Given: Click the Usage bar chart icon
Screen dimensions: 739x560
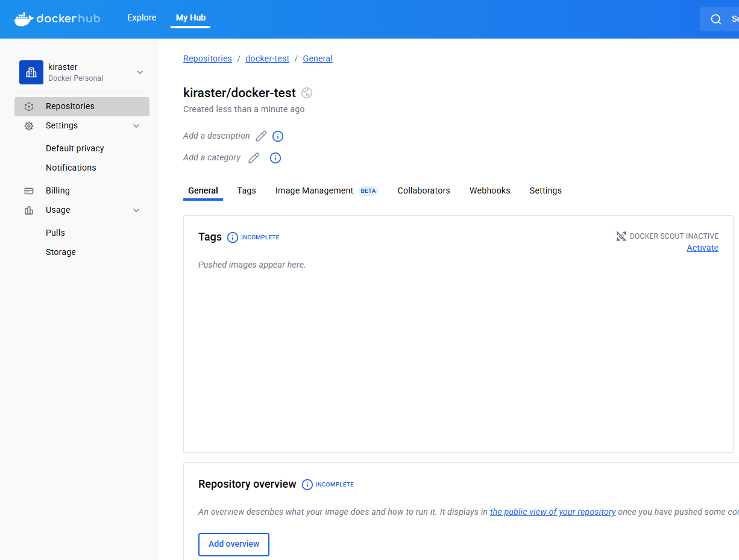Looking at the screenshot, I should (29, 210).
